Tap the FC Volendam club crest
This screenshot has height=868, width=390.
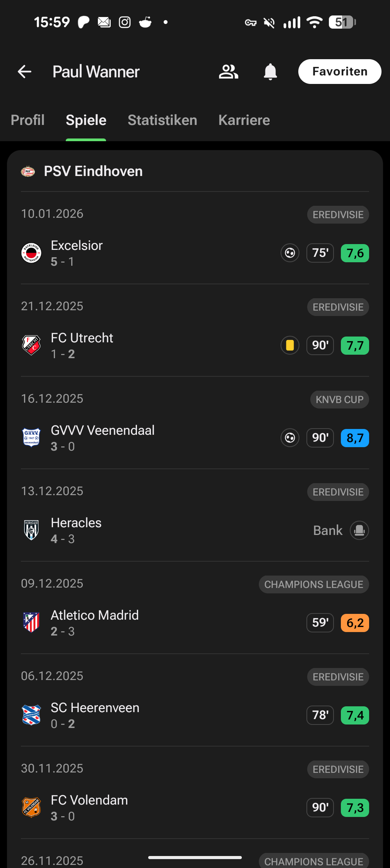[31, 808]
